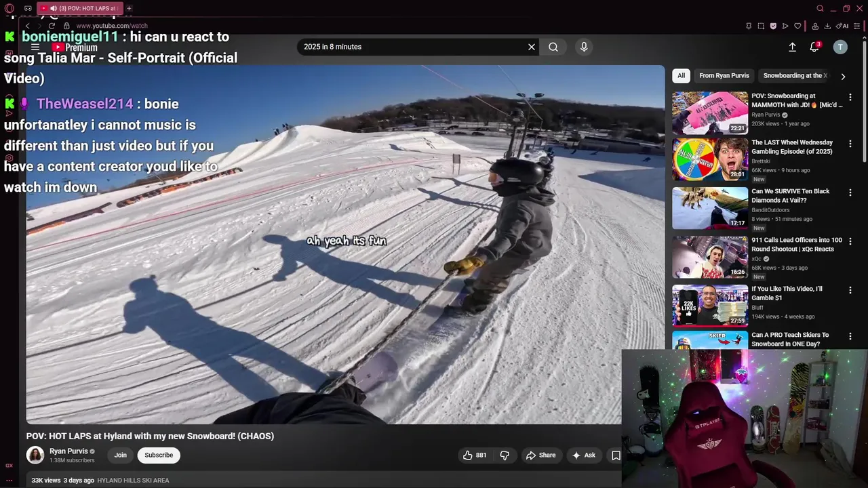
Task: Clear the search query with X
Action: [x=532, y=47]
